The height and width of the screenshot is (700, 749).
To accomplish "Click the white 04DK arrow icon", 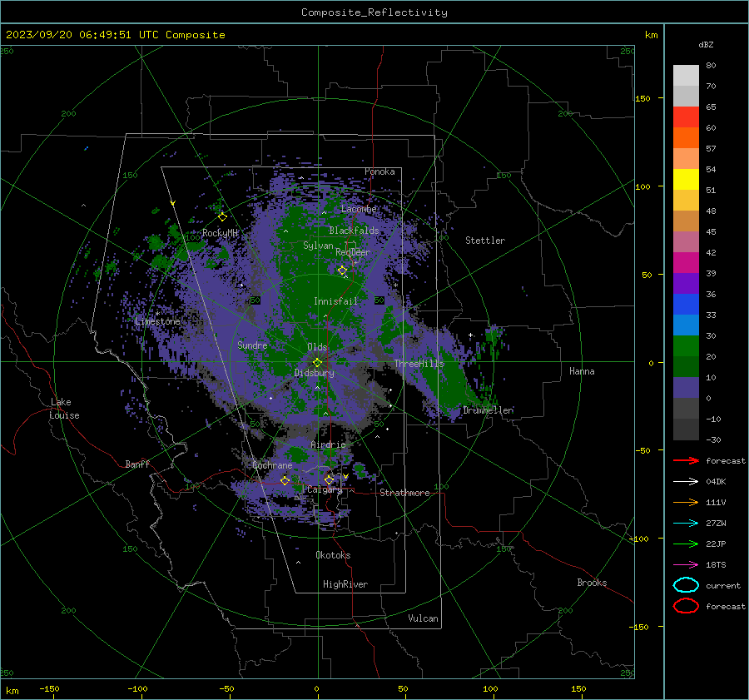I will (x=686, y=481).
